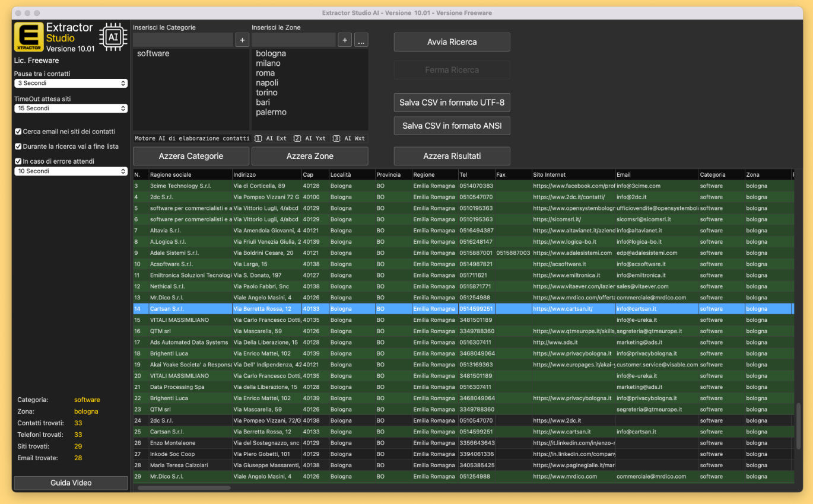The height and width of the screenshot is (504, 813).
Task: Select the AI Yxt engine option
Action: click(x=310, y=138)
